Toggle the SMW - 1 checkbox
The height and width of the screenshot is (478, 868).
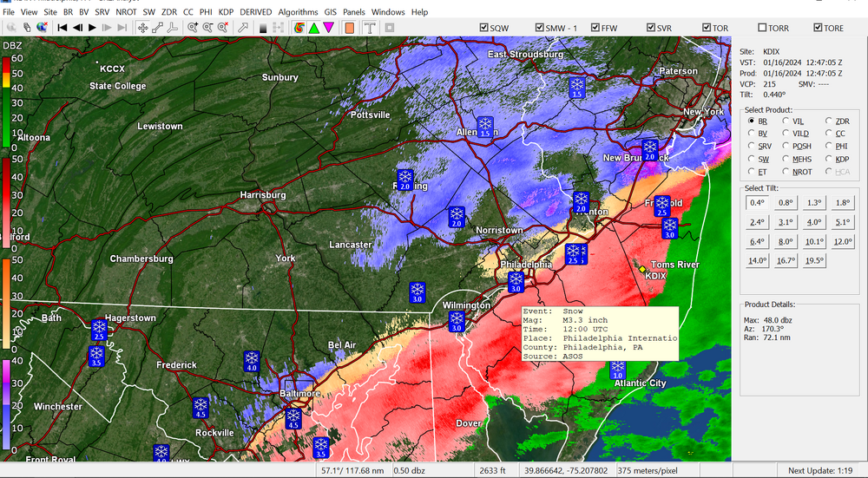pyautogui.click(x=556, y=28)
